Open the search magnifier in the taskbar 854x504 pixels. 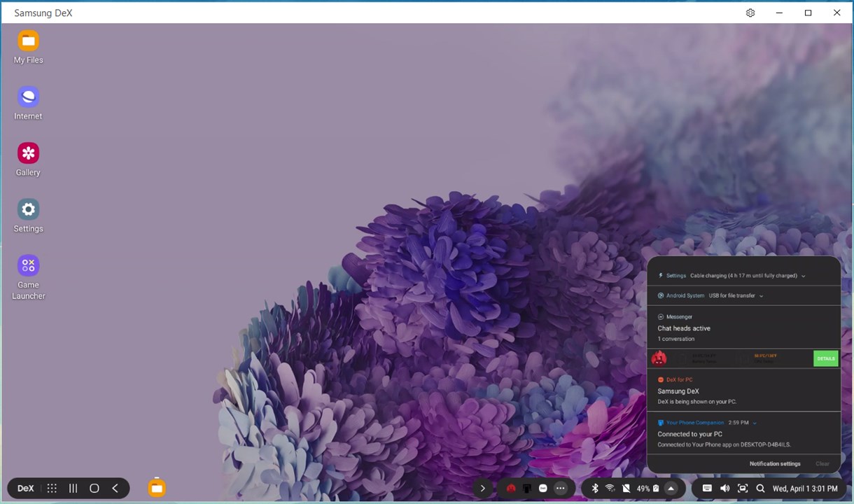(x=760, y=489)
